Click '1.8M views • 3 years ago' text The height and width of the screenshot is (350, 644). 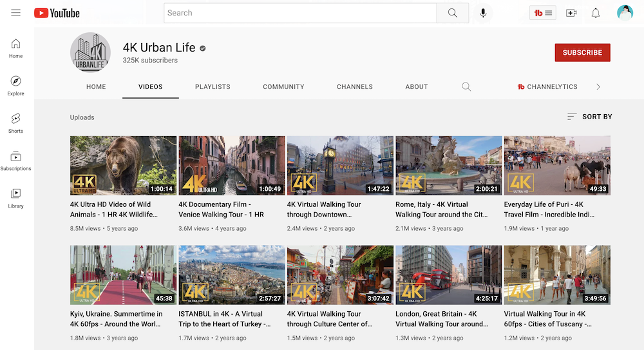pyautogui.click(x=104, y=338)
